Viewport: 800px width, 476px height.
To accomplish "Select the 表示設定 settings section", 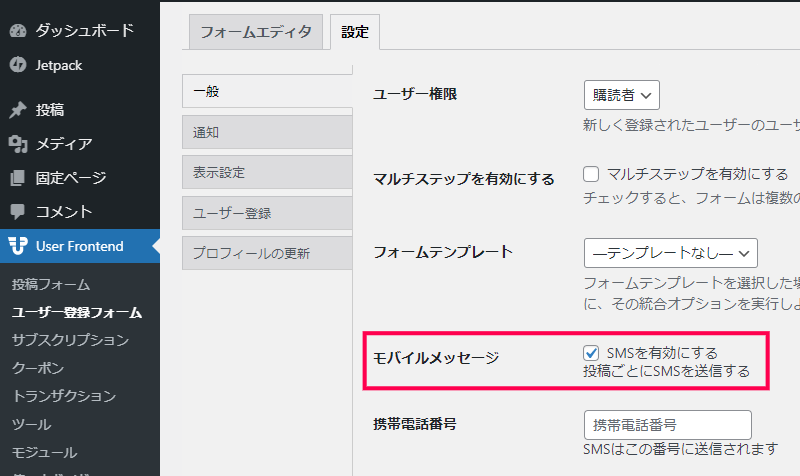I will tap(267, 172).
